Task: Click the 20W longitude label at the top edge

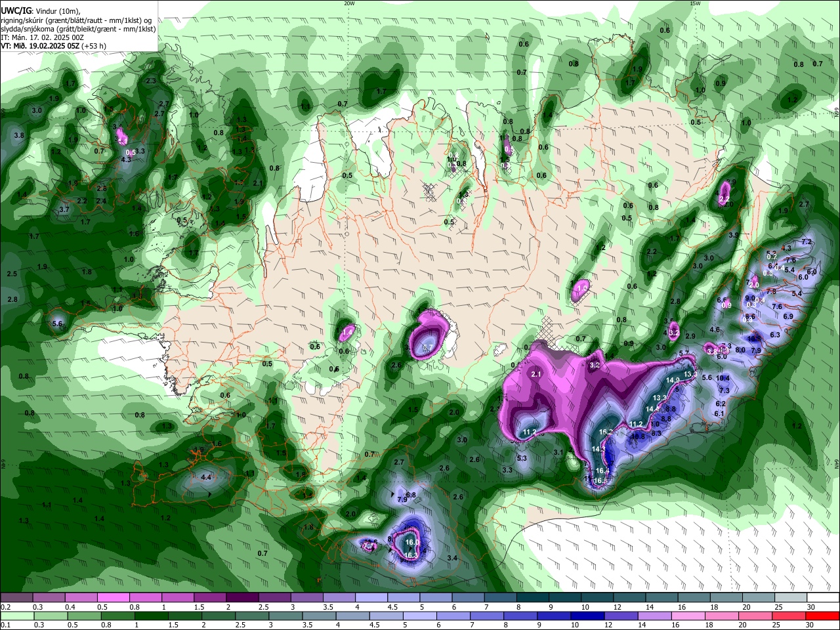Action: click(x=349, y=3)
